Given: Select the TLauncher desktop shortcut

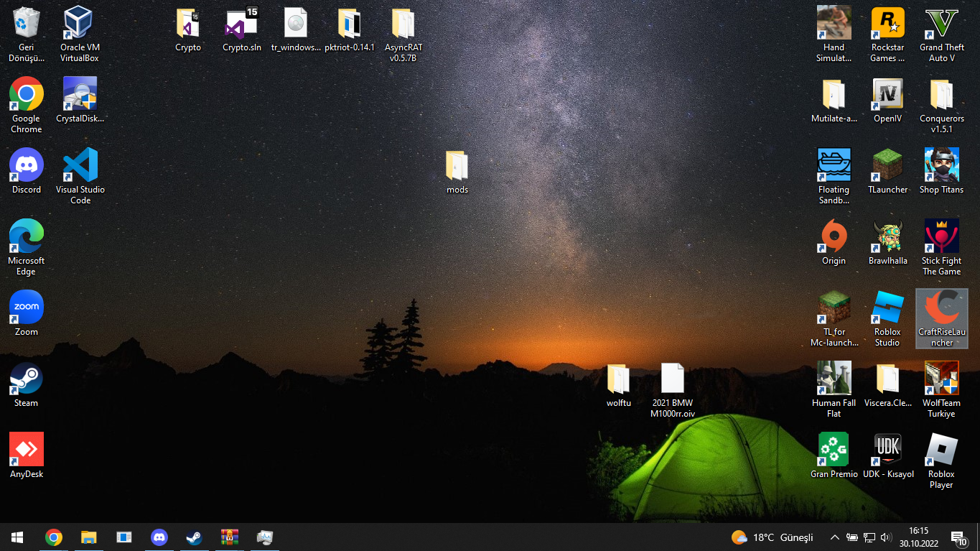Looking at the screenshot, I should coord(887,171).
